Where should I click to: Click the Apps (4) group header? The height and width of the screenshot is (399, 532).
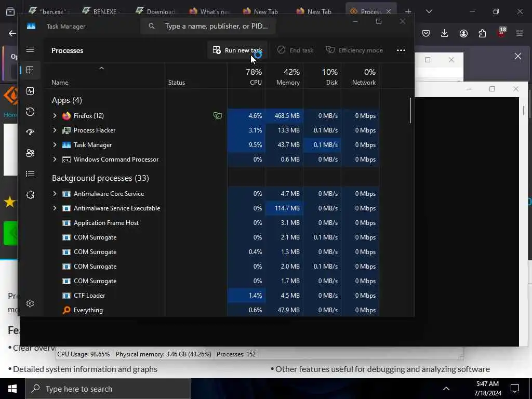coord(67,100)
